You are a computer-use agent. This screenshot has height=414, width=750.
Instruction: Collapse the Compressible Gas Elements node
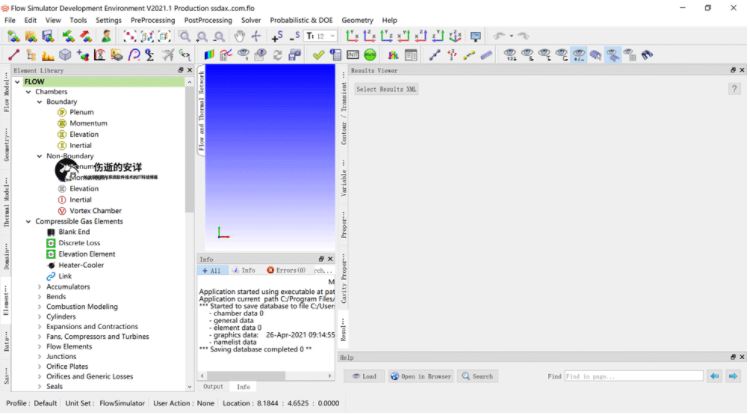point(29,221)
